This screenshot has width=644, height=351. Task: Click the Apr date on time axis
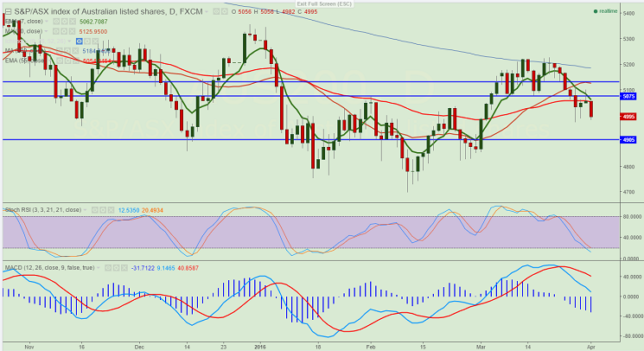(590, 347)
